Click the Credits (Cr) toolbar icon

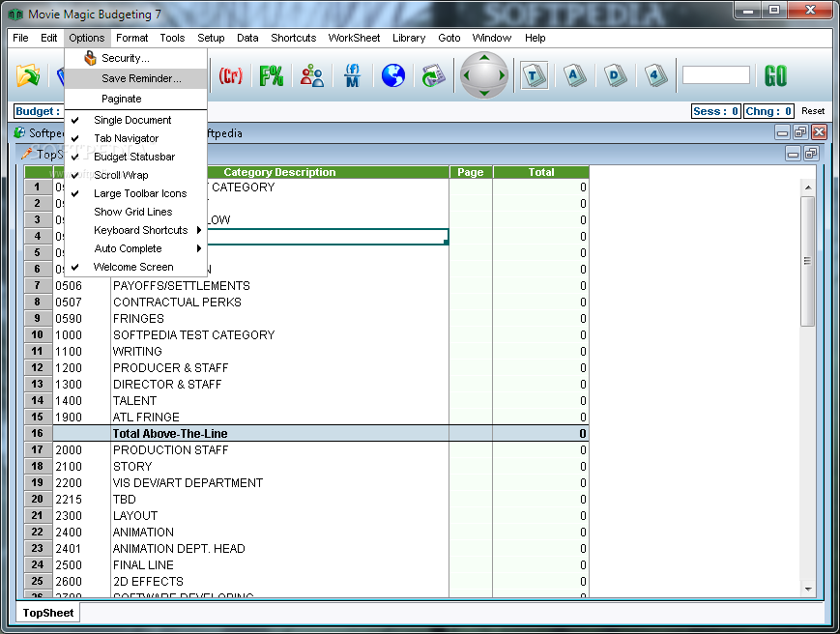[230, 75]
